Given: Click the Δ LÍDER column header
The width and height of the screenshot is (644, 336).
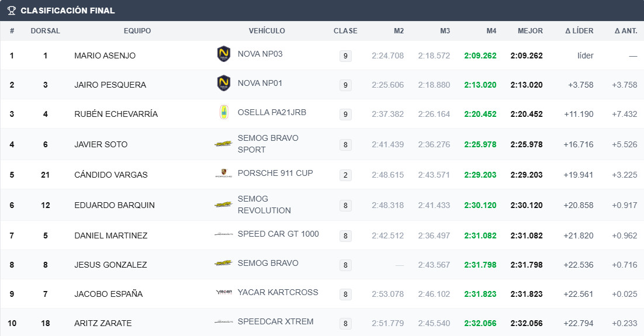Looking at the screenshot, I should coord(579,31).
